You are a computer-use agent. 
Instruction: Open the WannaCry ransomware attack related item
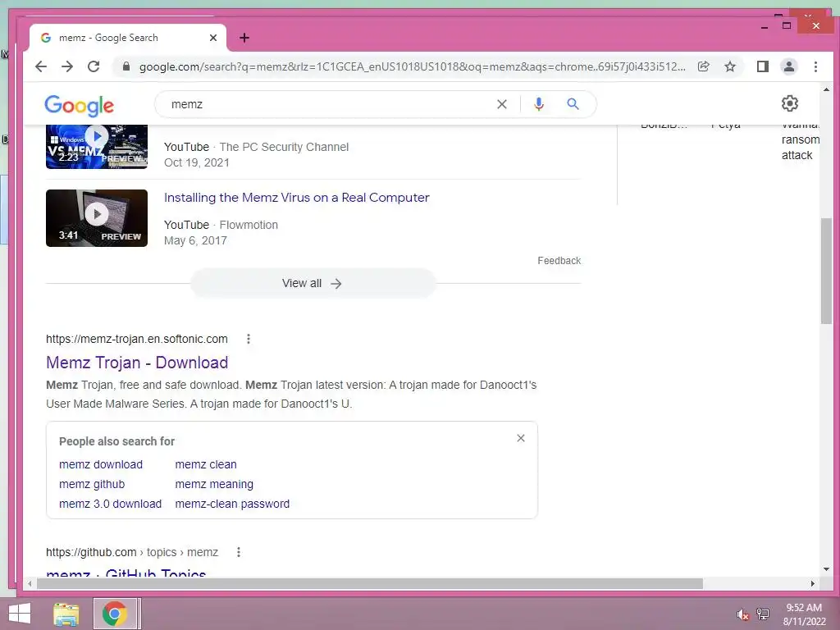point(801,140)
